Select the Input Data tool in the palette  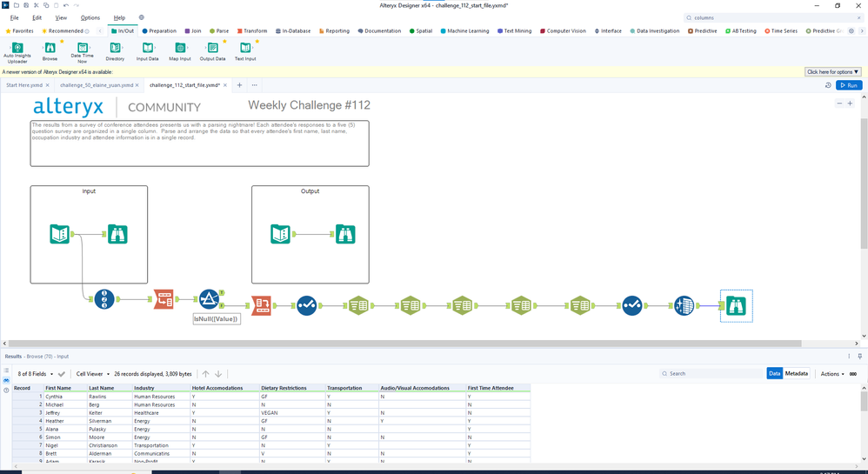click(147, 51)
